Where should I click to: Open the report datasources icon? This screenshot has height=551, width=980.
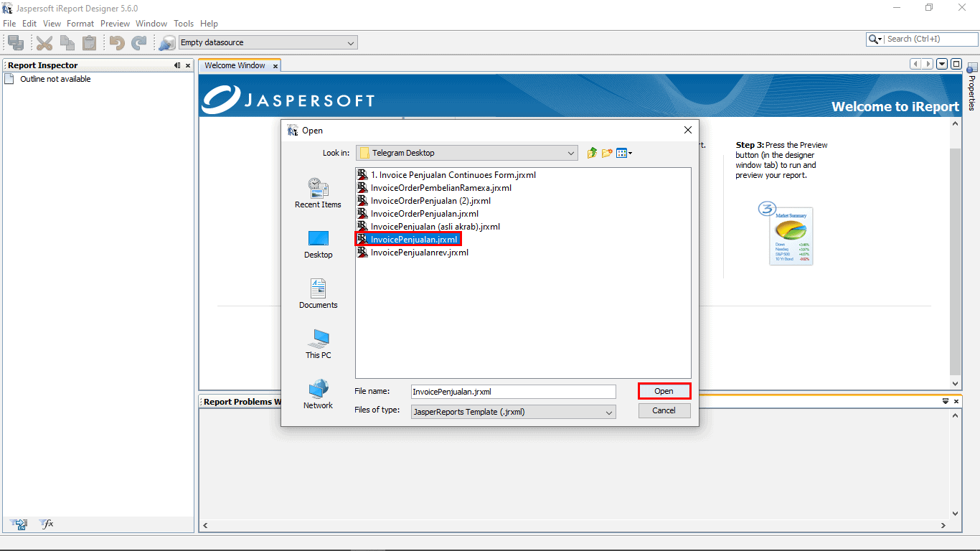(x=167, y=43)
